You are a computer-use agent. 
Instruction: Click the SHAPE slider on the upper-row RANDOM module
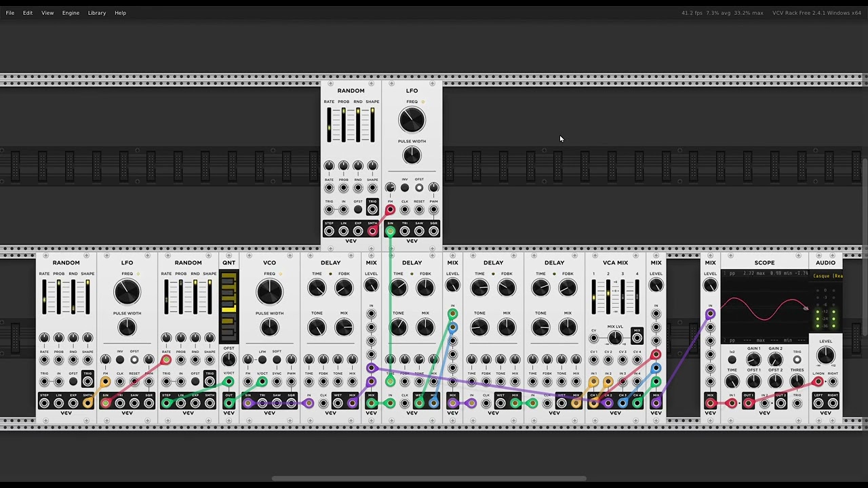point(372,125)
